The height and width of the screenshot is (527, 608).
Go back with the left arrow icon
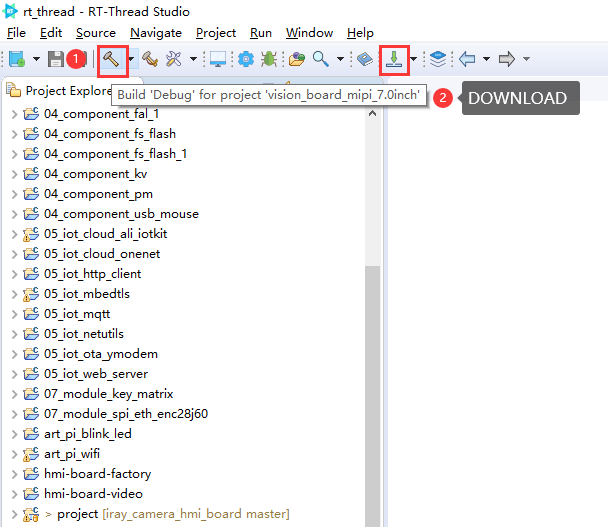pyautogui.click(x=467, y=59)
